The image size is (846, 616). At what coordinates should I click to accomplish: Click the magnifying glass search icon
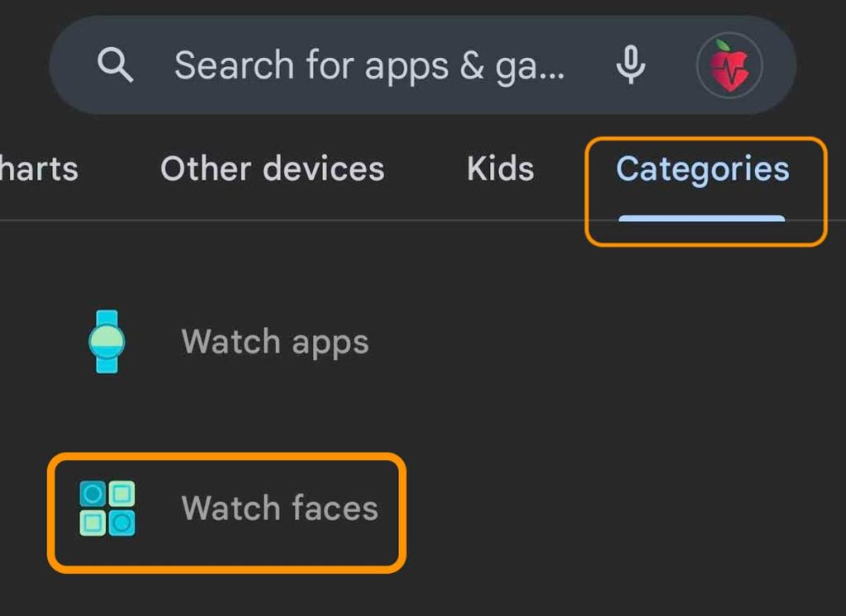pos(115,64)
